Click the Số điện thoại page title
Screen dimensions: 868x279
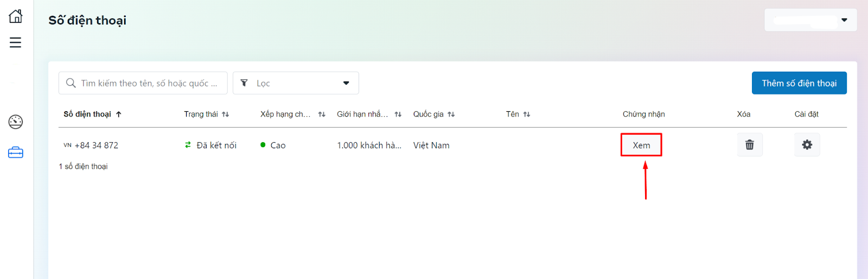click(87, 21)
